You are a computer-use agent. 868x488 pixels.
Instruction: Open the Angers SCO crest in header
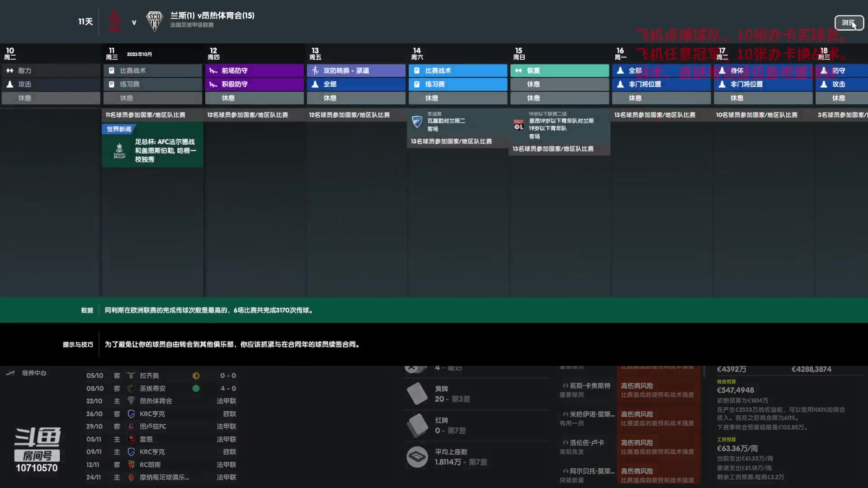click(x=154, y=21)
